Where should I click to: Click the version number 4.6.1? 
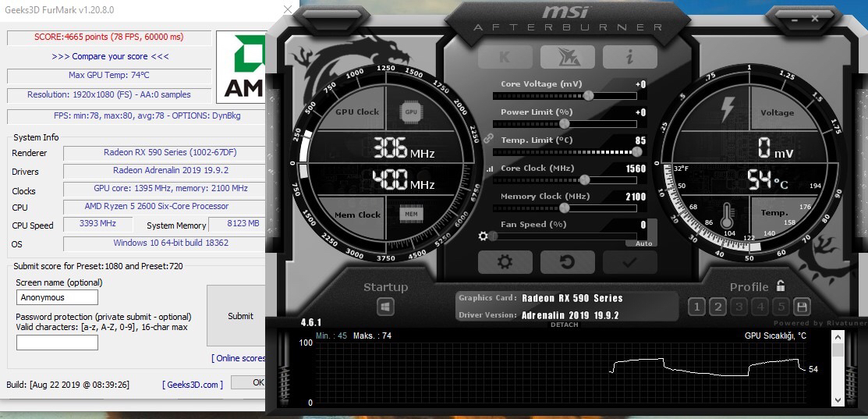[x=311, y=322]
